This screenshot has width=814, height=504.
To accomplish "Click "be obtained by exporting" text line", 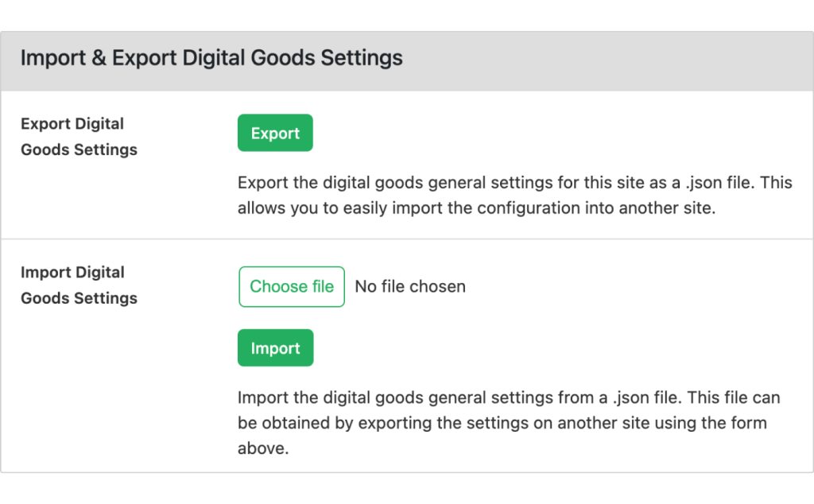I will pyautogui.click(x=335, y=423).
